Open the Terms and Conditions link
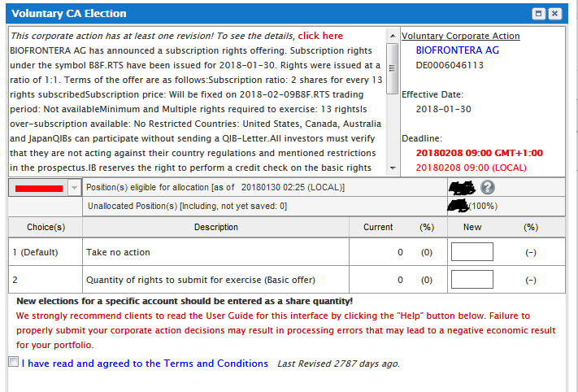Screen dimensions: 578x392 tap(145, 364)
